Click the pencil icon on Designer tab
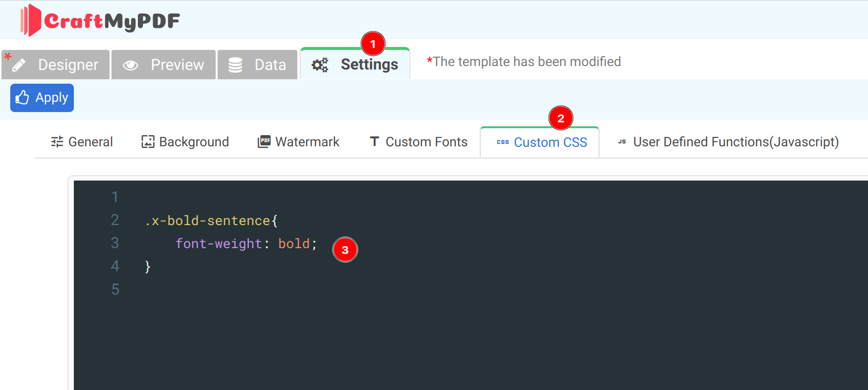This screenshot has height=390, width=868. (x=19, y=65)
